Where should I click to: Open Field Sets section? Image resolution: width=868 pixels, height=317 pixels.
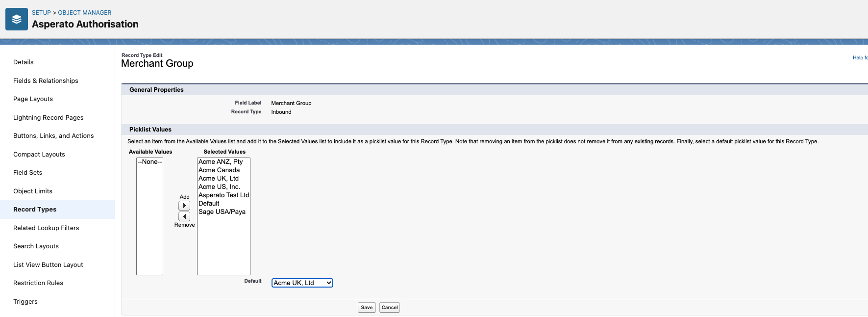[x=27, y=173]
